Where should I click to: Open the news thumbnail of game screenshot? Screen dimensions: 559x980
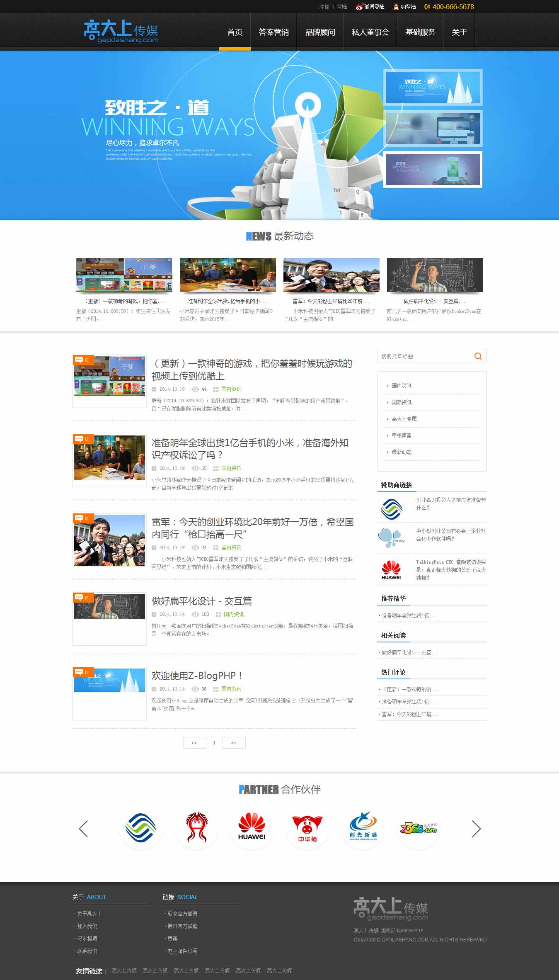(x=124, y=275)
